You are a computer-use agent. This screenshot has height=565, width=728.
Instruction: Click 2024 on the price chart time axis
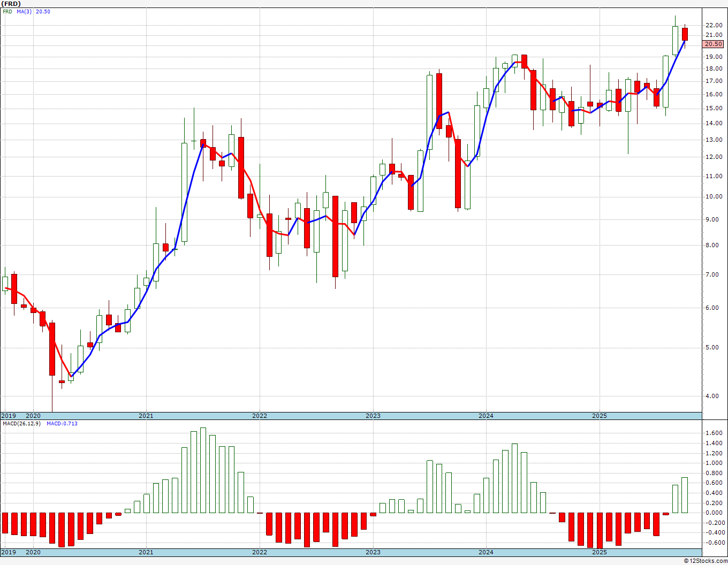point(486,416)
